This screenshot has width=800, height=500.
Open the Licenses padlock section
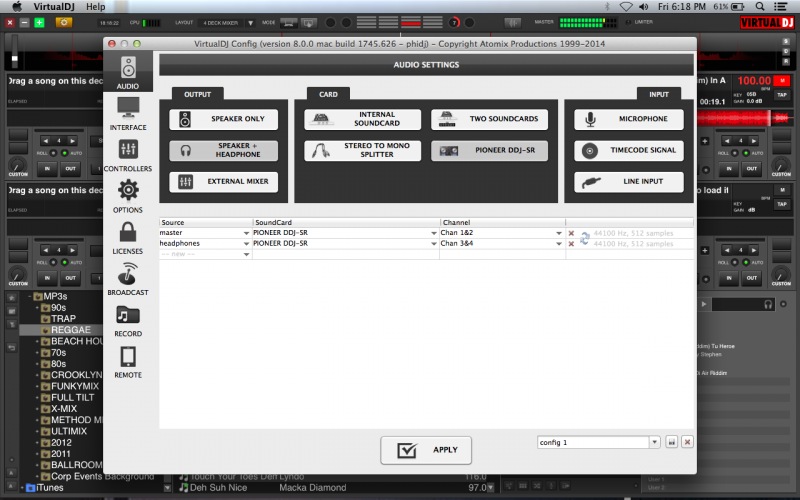(x=128, y=238)
